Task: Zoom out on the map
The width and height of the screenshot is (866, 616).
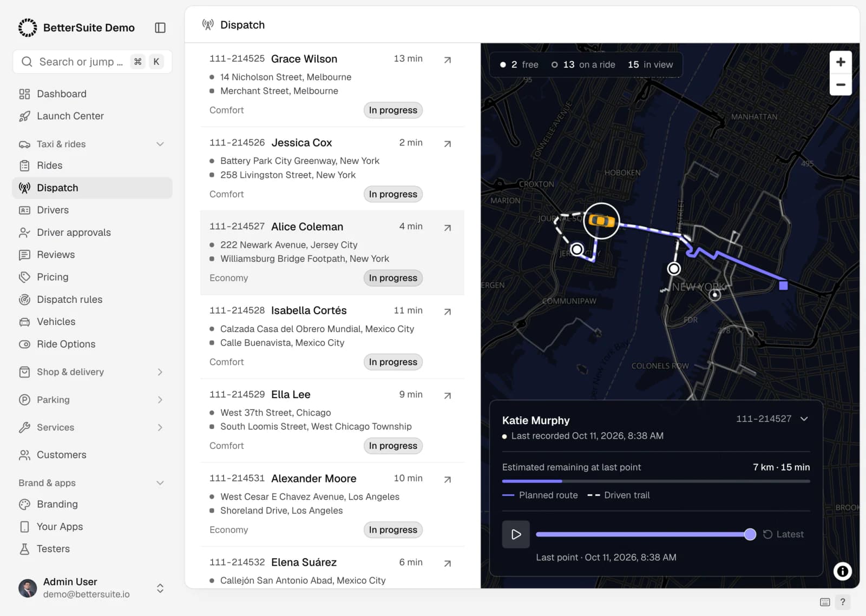Action: 841,84
